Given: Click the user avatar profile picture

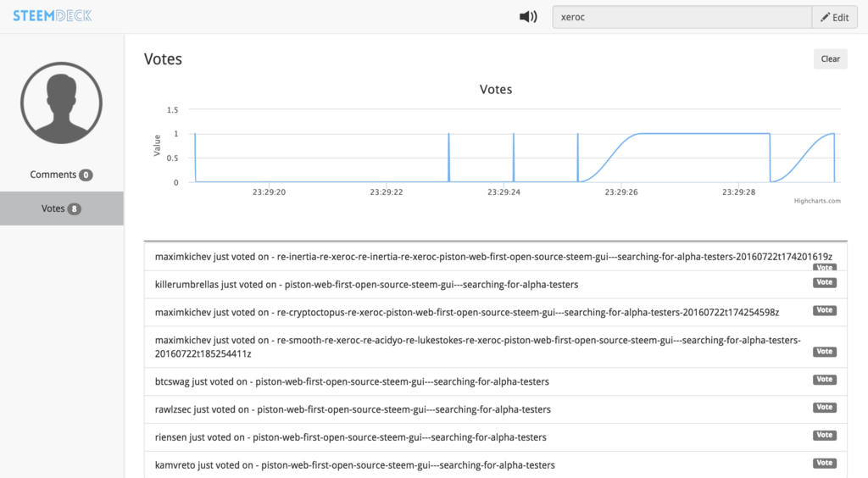Looking at the screenshot, I should coord(61,103).
